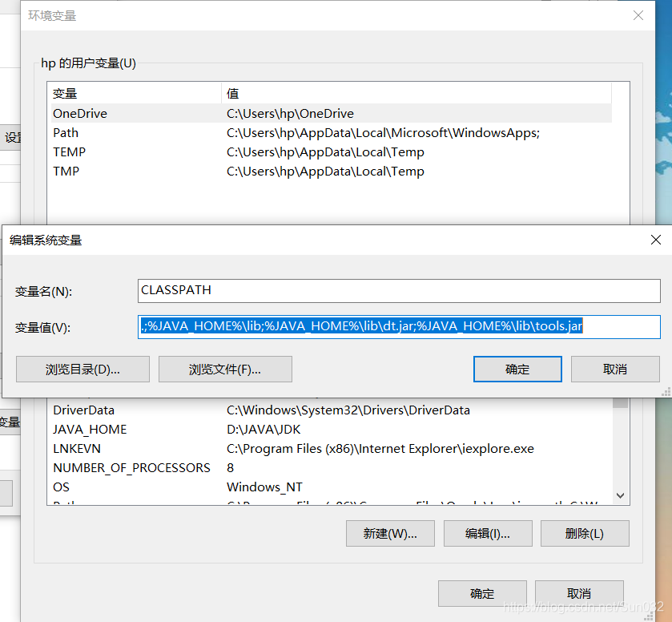Click the 值 column header in user variables
Screen dimensions: 672x622
pos(416,93)
